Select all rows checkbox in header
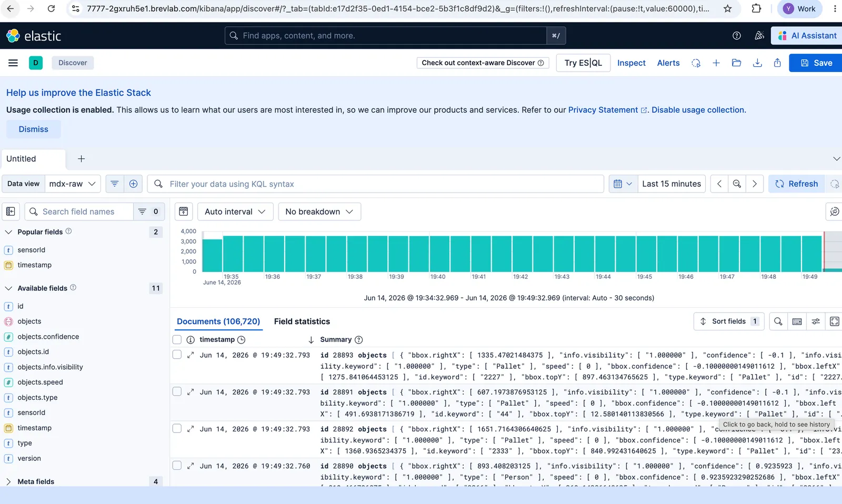The height and width of the screenshot is (504, 842). [177, 340]
